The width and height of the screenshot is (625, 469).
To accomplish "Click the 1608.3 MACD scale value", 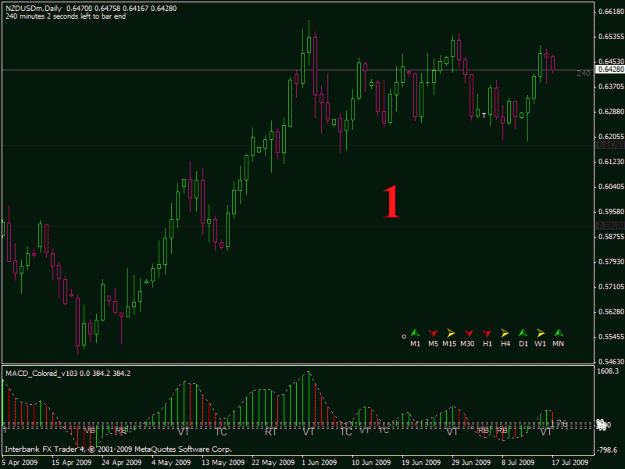I will click(608, 371).
